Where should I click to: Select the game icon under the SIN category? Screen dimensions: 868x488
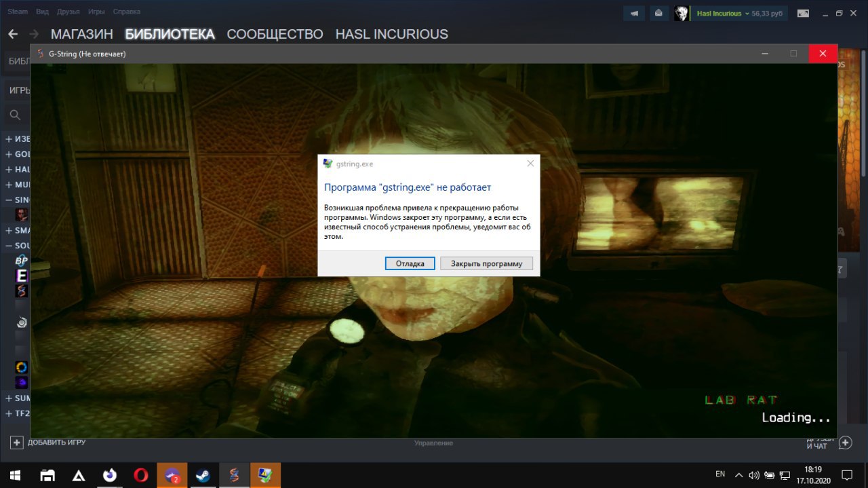click(22, 215)
